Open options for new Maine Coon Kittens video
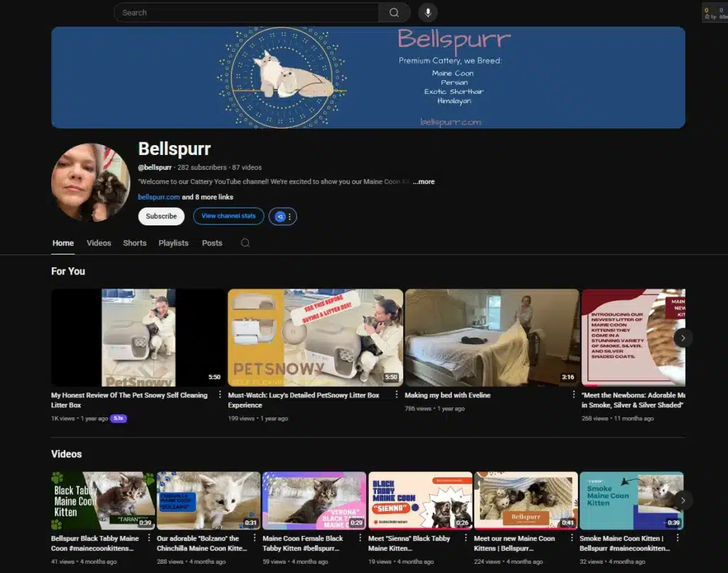 point(572,537)
